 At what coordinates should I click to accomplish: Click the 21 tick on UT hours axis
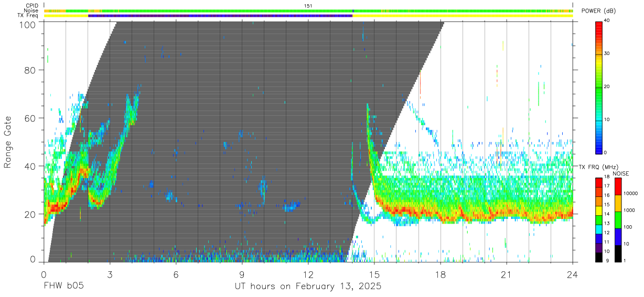coord(507,274)
